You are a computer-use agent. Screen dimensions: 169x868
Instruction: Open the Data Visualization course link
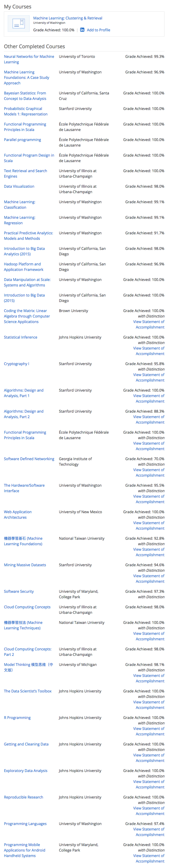click(x=19, y=186)
